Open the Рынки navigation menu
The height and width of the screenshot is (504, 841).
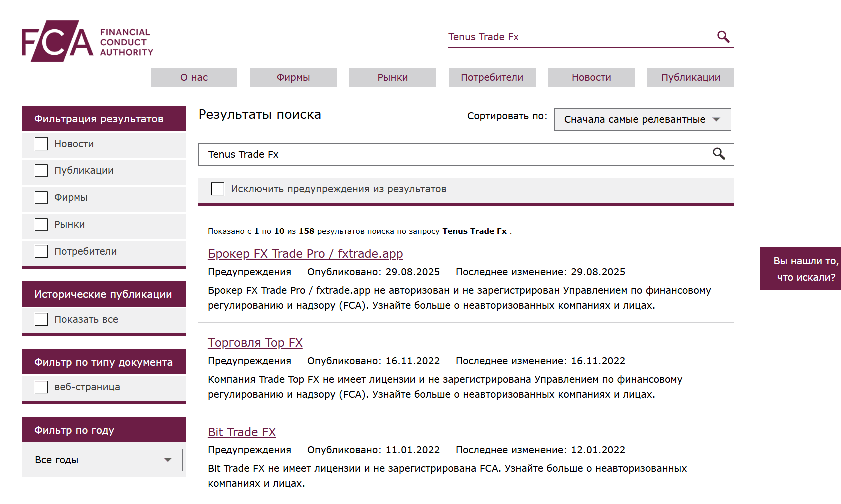point(393,77)
